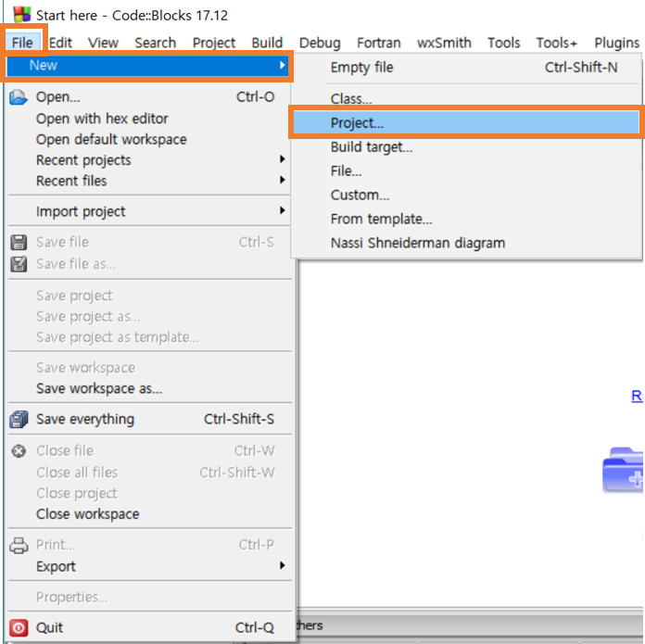Click Quit menu entry
Screen dimensions: 645x644
tap(149, 627)
